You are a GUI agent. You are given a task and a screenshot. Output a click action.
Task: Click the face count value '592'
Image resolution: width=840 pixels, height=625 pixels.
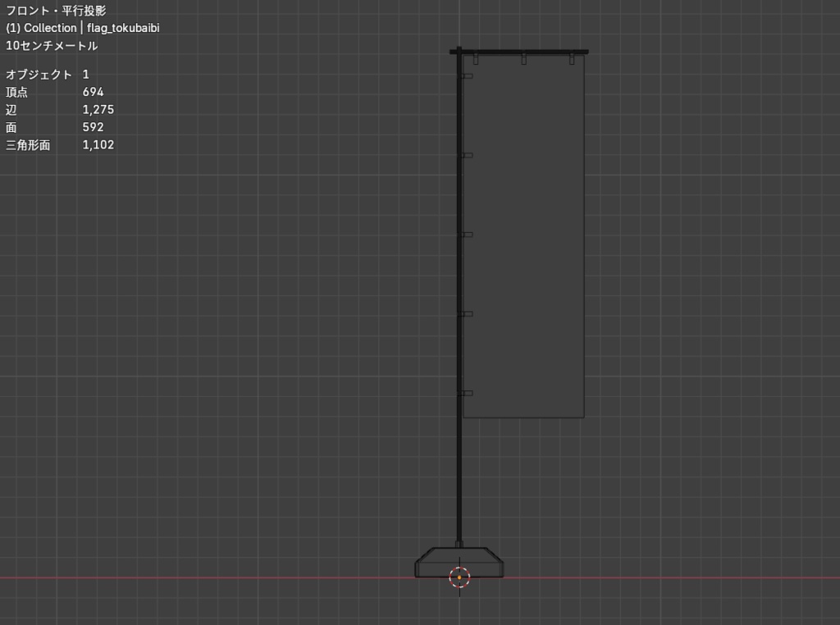point(94,127)
